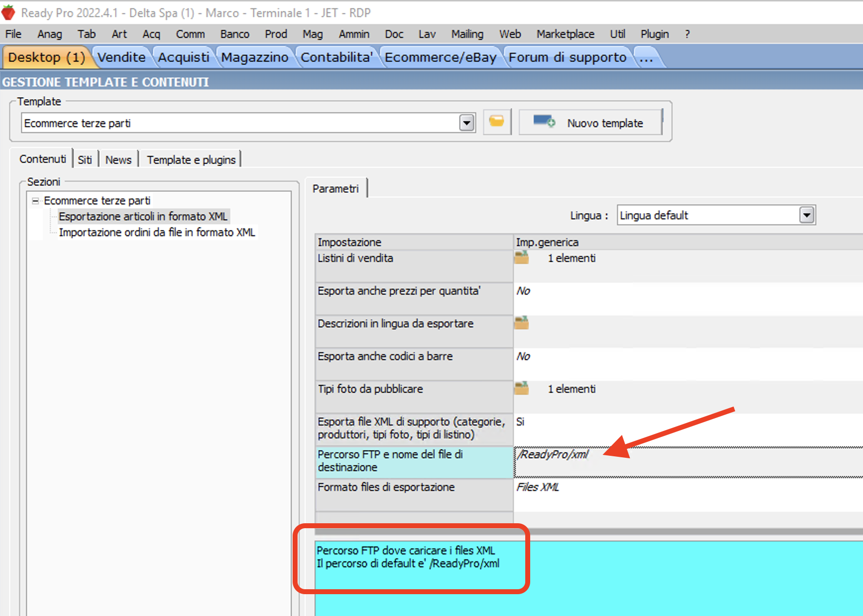Click /ReadyPro/xml FTP path field
This screenshot has height=616, width=863.
click(688, 462)
